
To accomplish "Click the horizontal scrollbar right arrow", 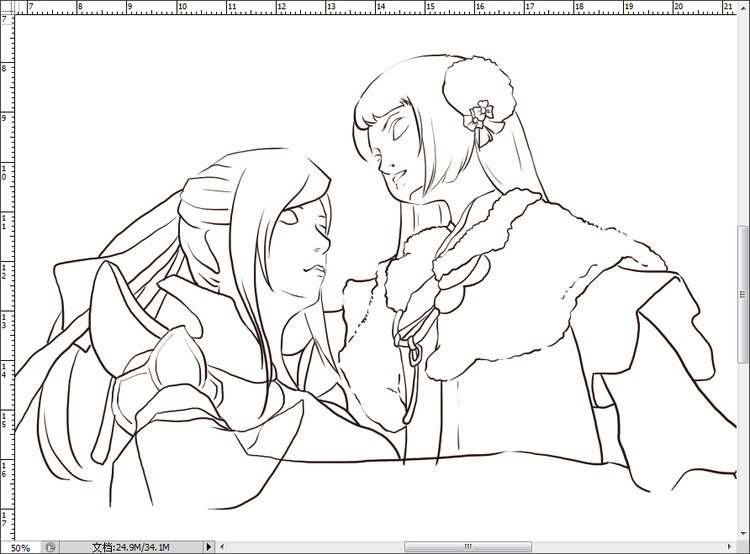I will pos(730,546).
